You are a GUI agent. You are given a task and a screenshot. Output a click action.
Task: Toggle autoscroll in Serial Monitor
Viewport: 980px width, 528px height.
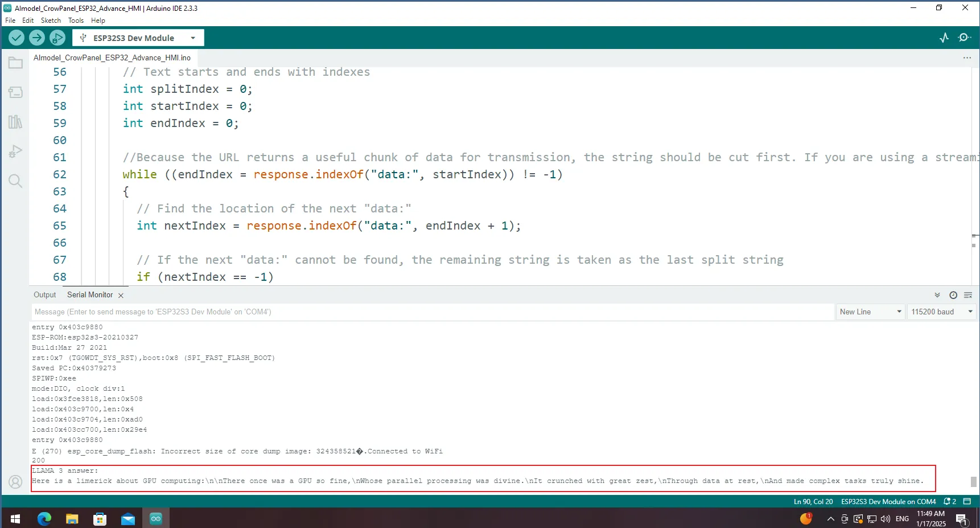pyautogui.click(x=937, y=295)
